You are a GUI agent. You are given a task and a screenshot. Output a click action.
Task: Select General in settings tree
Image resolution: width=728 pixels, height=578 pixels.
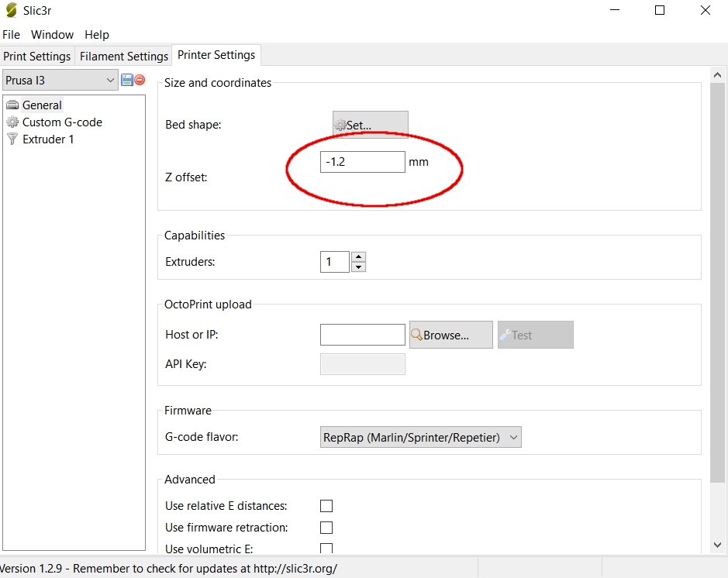point(42,105)
